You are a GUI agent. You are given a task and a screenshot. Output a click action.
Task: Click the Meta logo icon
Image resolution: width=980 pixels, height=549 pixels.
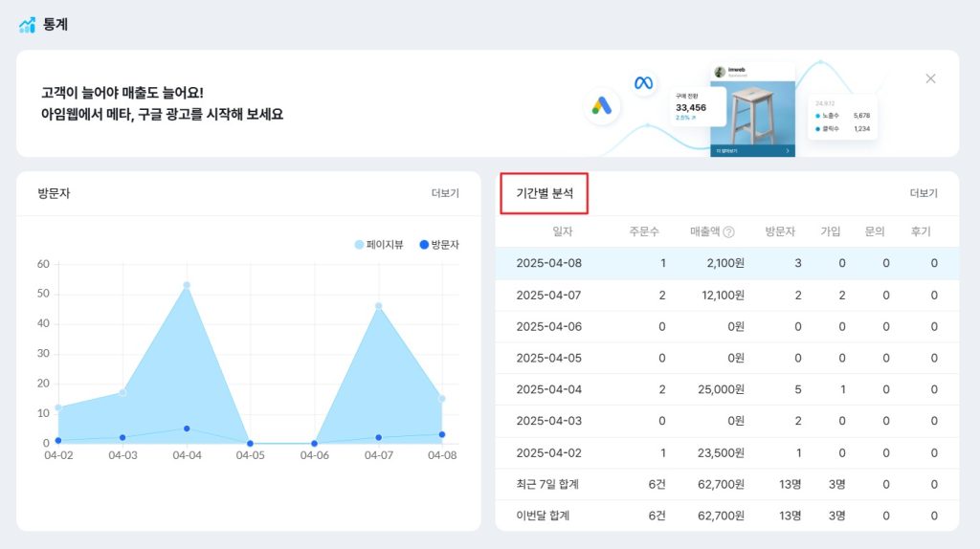click(644, 83)
